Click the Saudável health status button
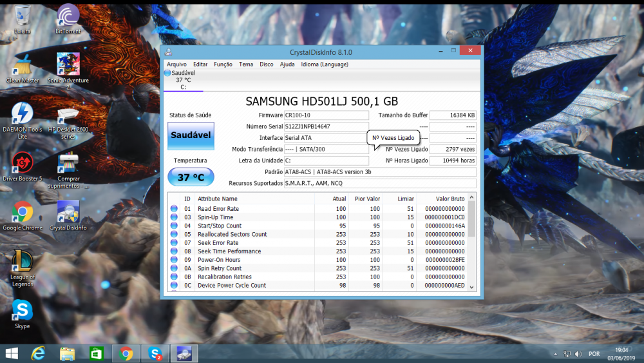644x363 pixels. 191,135
